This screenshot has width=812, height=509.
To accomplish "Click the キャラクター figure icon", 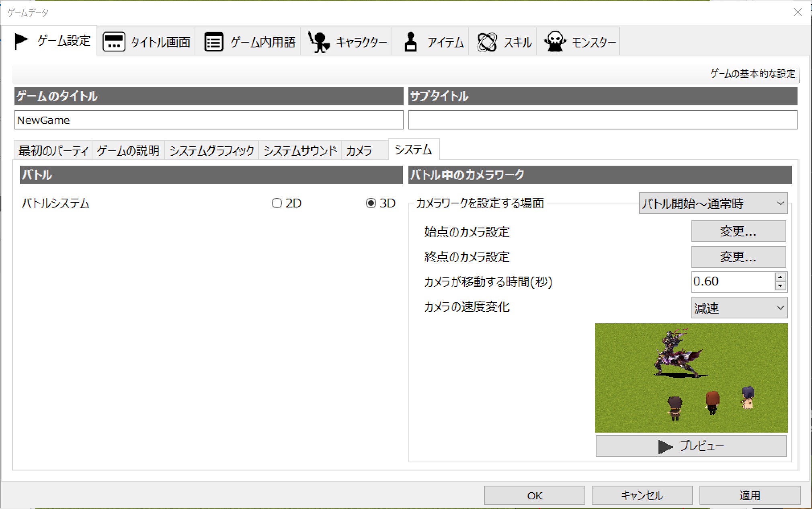I will (x=319, y=42).
